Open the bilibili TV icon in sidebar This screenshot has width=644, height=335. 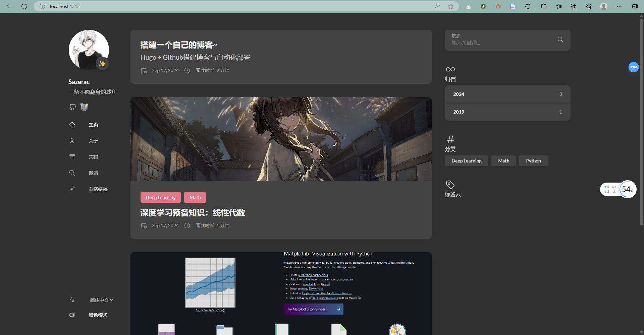[x=84, y=107]
